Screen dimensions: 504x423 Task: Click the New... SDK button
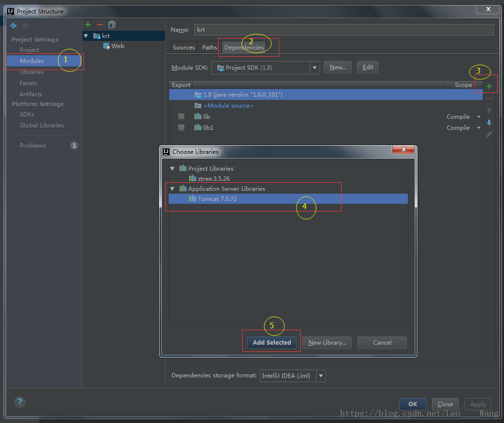click(338, 67)
